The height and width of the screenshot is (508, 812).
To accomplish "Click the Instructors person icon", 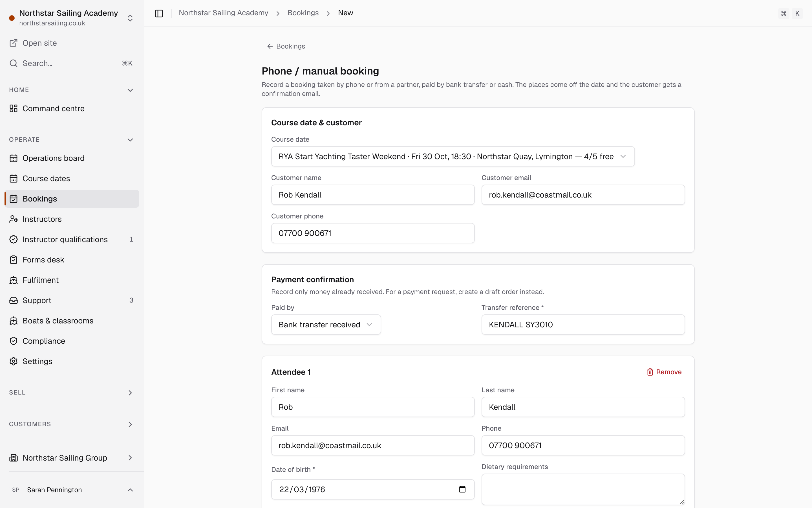I will pyautogui.click(x=14, y=219).
